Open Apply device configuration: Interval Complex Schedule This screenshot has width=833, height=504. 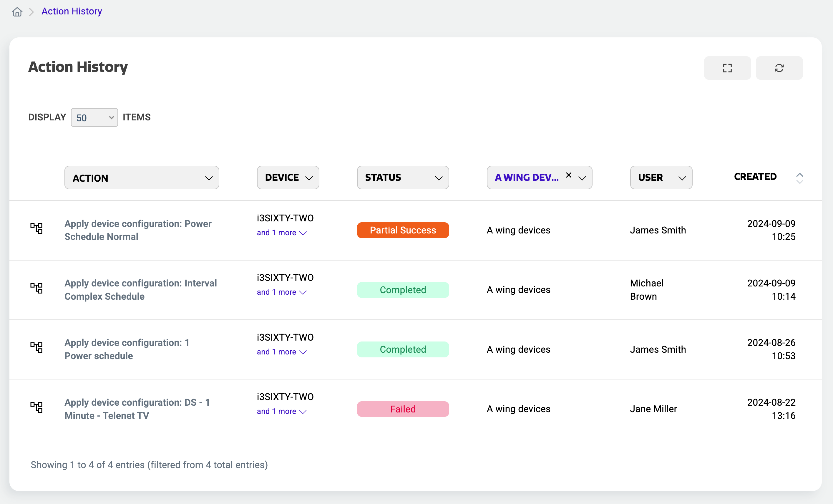[140, 290]
